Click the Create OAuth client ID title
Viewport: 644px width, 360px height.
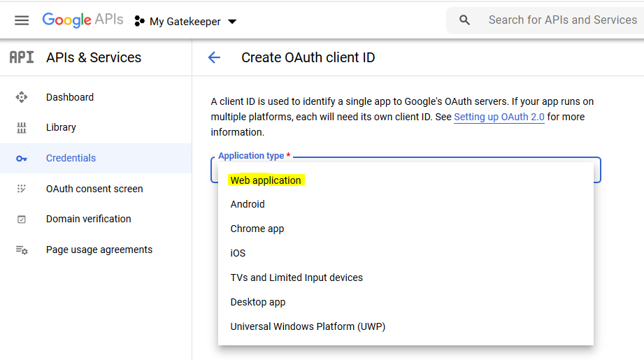point(308,57)
